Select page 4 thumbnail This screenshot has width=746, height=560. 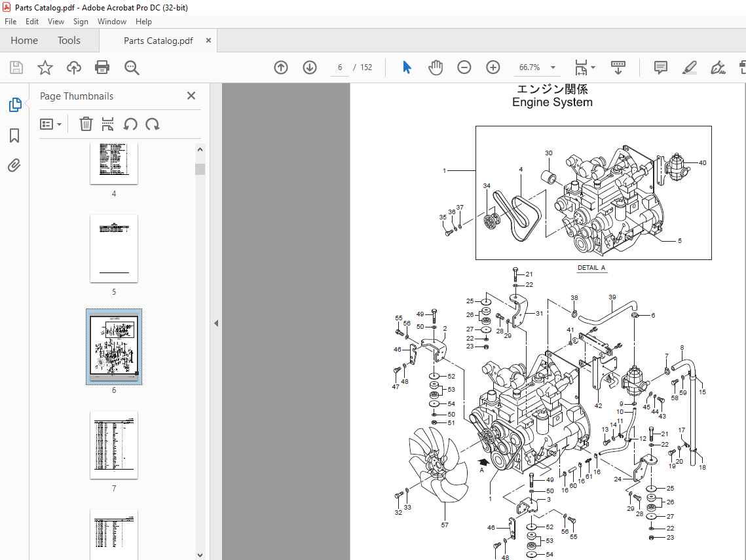(x=114, y=164)
